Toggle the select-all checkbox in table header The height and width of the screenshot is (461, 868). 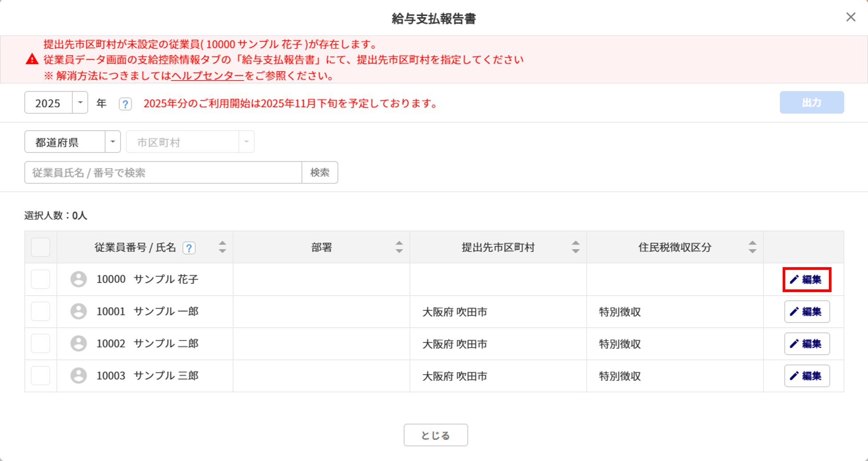40,247
